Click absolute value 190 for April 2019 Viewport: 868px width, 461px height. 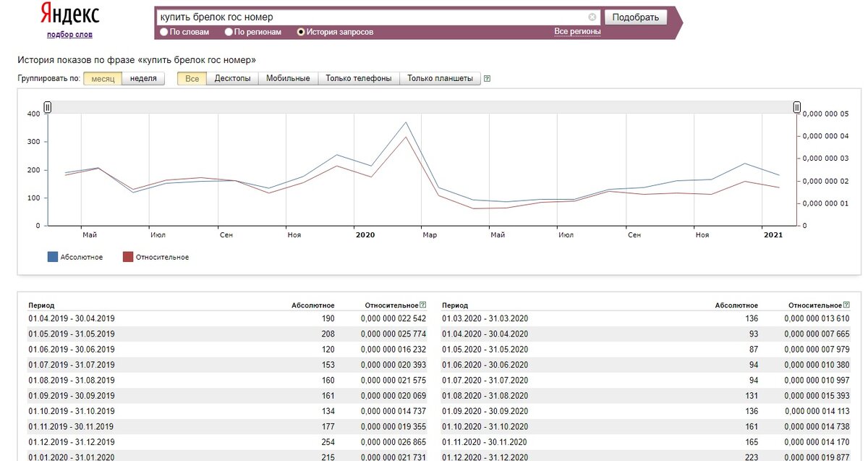(328, 318)
